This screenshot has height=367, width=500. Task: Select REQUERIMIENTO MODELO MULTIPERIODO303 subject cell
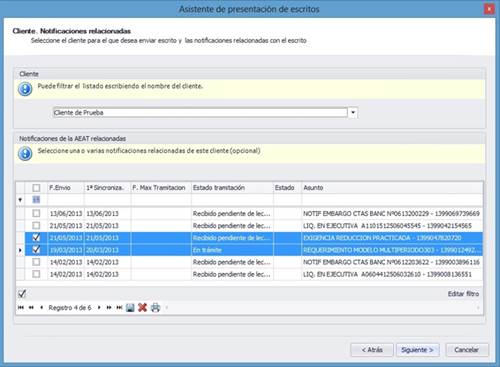coord(392,250)
